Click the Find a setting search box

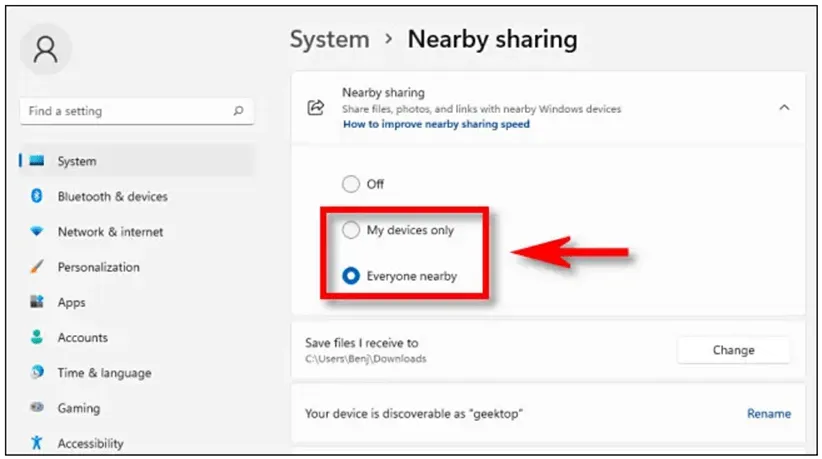pyautogui.click(x=136, y=111)
